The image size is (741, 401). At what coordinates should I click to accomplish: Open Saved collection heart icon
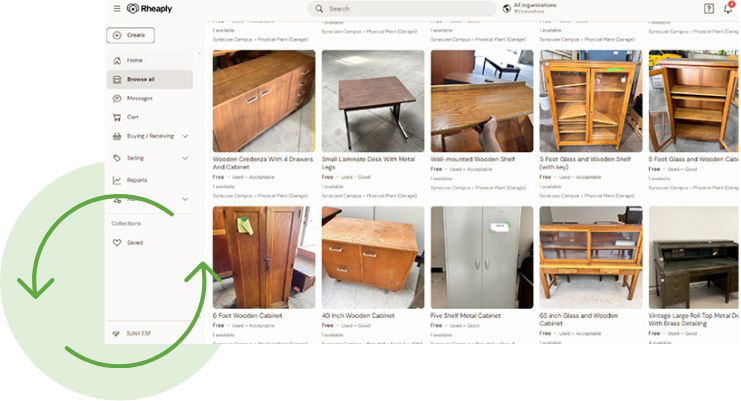click(117, 242)
